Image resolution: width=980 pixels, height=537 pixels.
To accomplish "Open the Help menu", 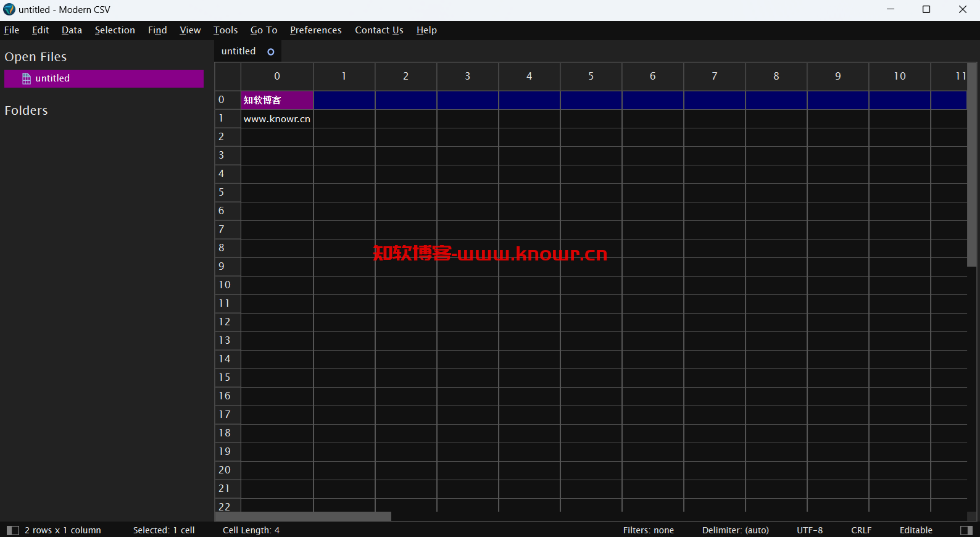I will click(426, 30).
